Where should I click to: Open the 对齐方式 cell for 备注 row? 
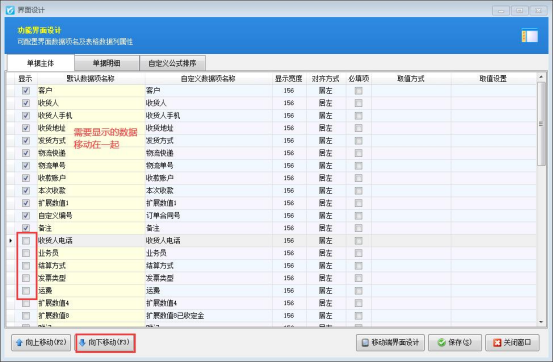click(326, 228)
